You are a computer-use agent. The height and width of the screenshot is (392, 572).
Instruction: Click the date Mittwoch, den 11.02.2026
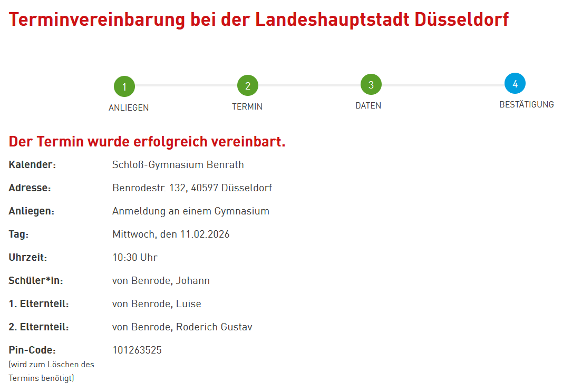171,234
